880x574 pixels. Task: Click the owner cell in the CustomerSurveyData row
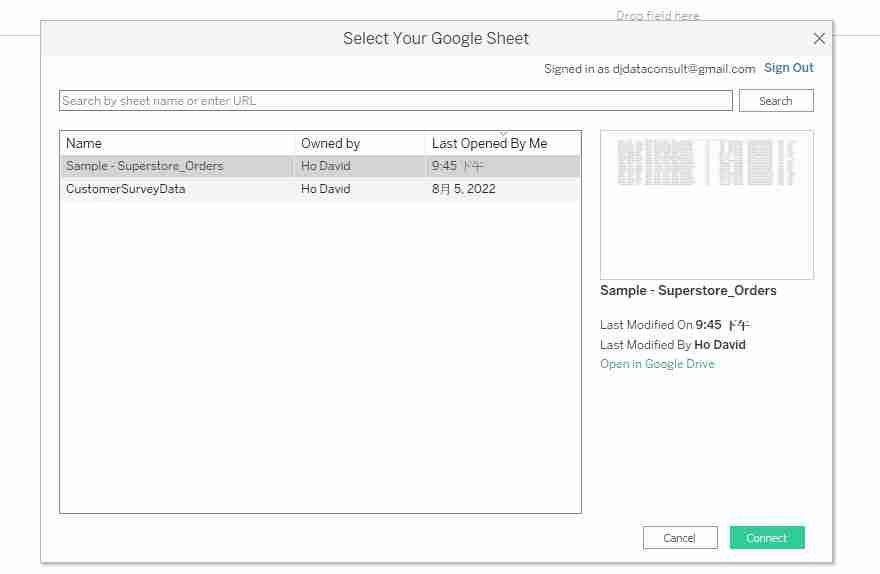(x=326, y=189)
